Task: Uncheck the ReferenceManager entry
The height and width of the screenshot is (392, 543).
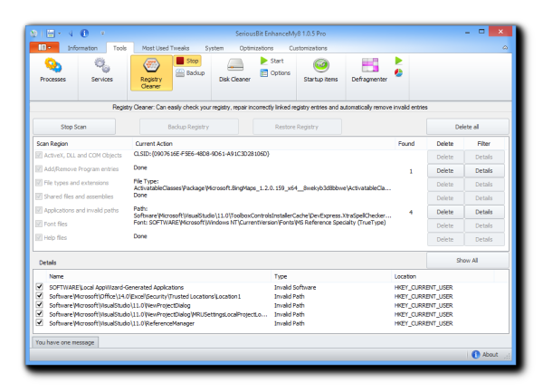Action: click(x=40, y=322)
